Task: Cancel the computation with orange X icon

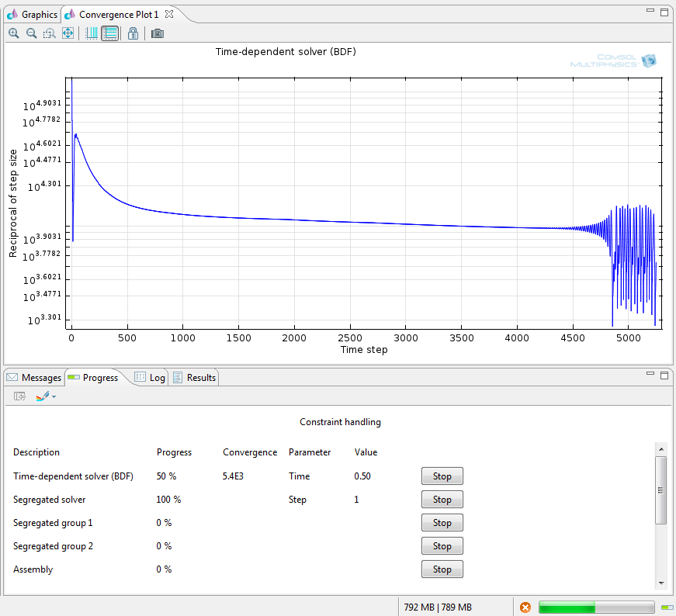Action: coord(525,607)
